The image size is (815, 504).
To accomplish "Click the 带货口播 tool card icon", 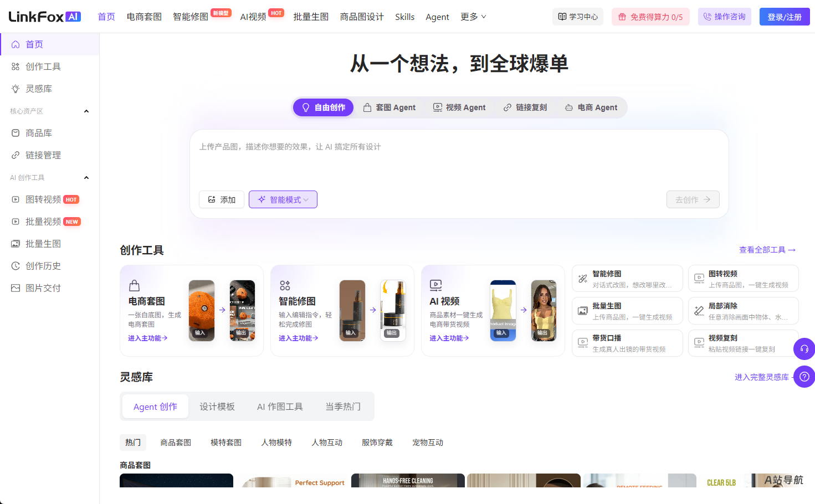I will (x=583, y=343).
